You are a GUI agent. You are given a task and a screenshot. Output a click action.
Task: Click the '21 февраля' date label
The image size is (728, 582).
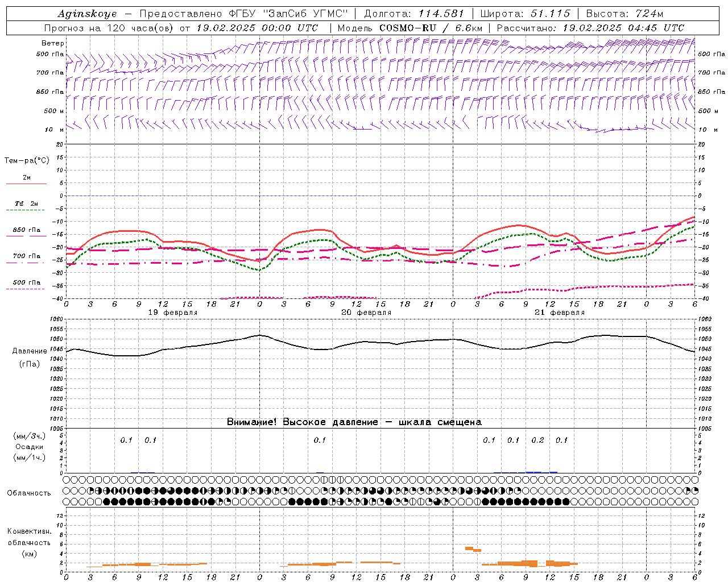[560, 313]
